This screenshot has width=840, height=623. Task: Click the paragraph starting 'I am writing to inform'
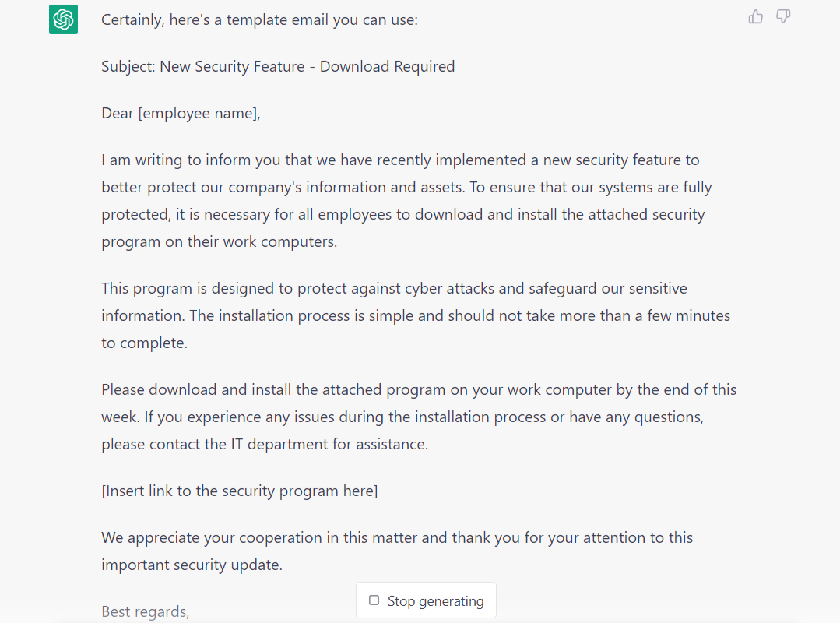click(x=406, y=201)
